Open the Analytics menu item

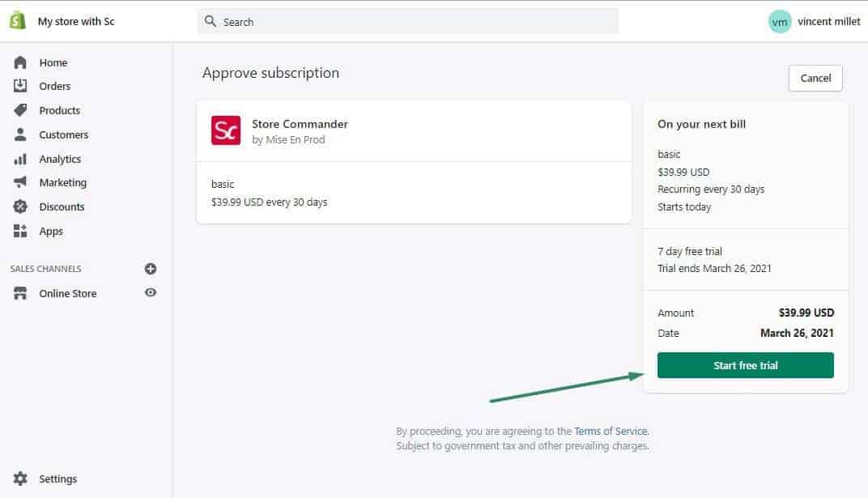pyautogui.click(x=60, y=159)
